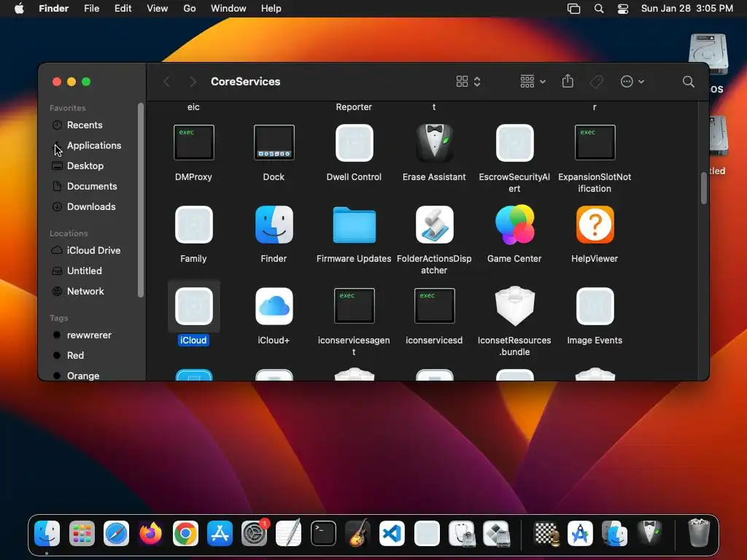Viewport: 747px width, 560px height.
Task: Open the Group By dropdown
Action: point(533,82)
